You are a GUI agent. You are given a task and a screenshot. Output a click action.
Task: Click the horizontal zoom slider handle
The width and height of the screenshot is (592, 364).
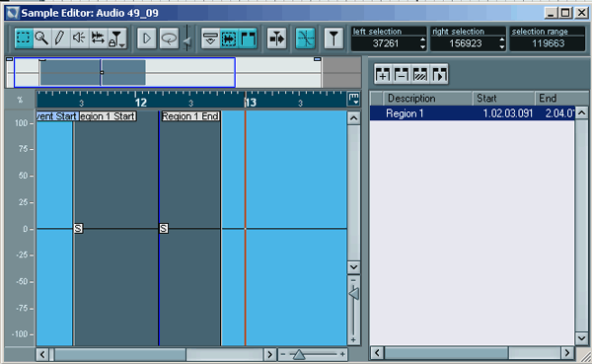point(299,354)
